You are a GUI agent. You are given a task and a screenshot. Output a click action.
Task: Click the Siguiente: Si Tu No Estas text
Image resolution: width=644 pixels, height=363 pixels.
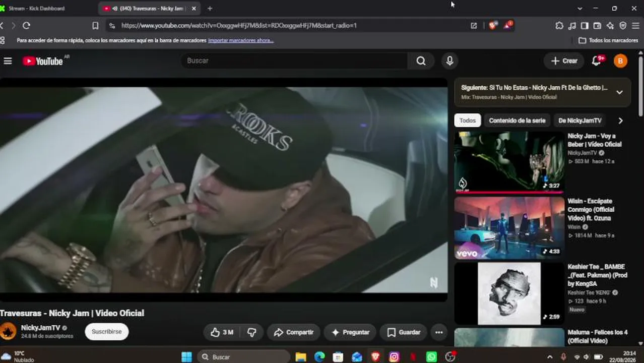click(534, 88)
